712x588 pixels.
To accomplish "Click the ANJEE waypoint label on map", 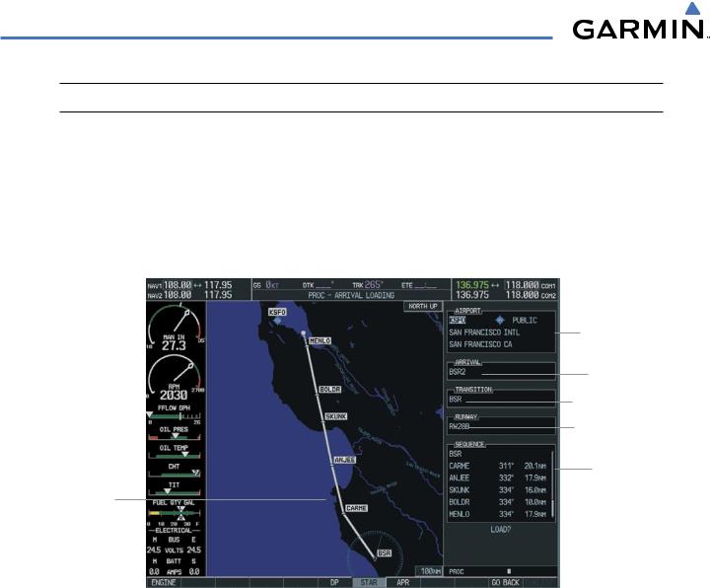I will point(344,460).
